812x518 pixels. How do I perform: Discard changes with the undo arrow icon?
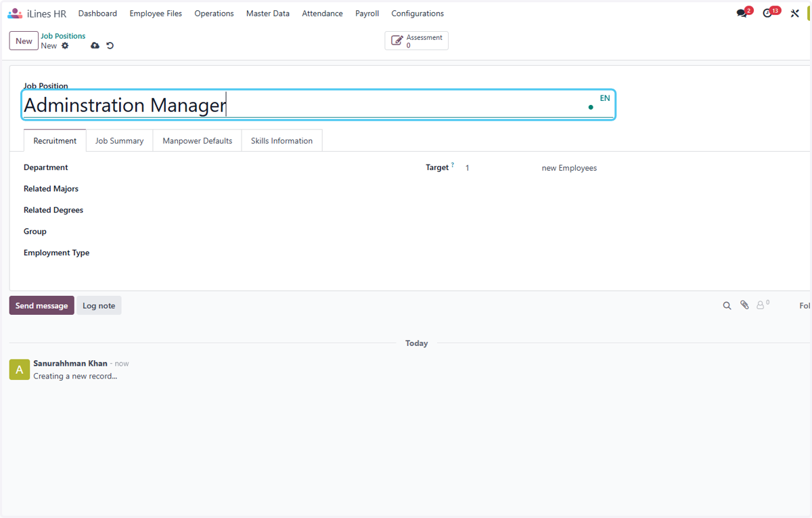(x=110, y=46)
